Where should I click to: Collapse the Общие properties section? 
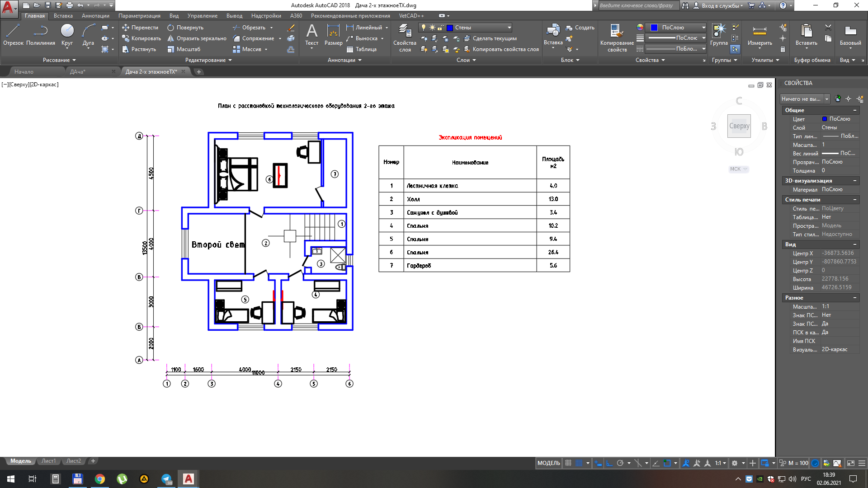click(x=854, y=110)
